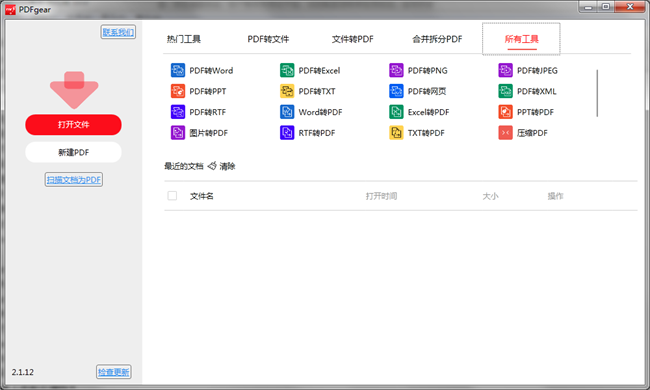Click the red 打开文件 button

pos(73,125)
